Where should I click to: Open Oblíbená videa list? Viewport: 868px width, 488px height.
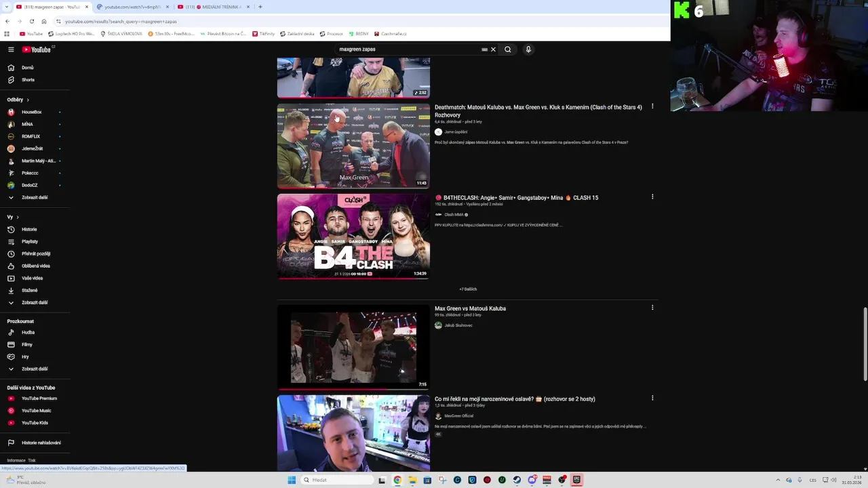35,266
